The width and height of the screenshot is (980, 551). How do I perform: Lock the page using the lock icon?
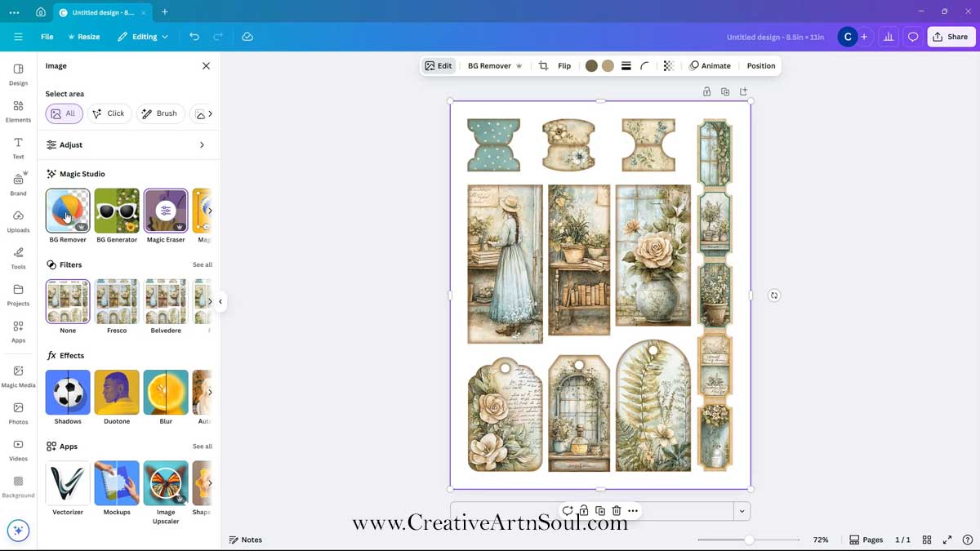click(707, 91)
